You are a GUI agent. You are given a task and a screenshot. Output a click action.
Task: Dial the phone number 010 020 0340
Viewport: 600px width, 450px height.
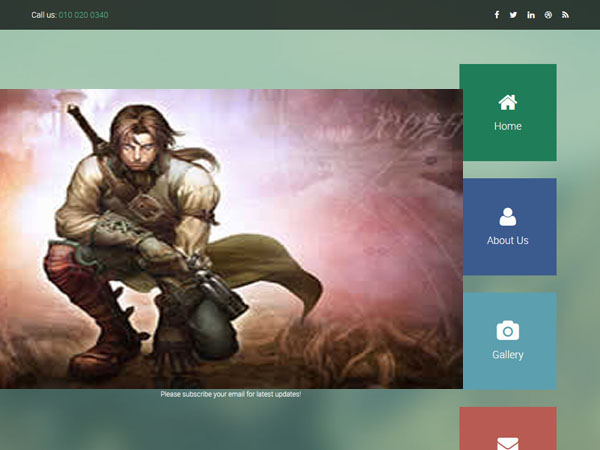click(x=83, y=15)
